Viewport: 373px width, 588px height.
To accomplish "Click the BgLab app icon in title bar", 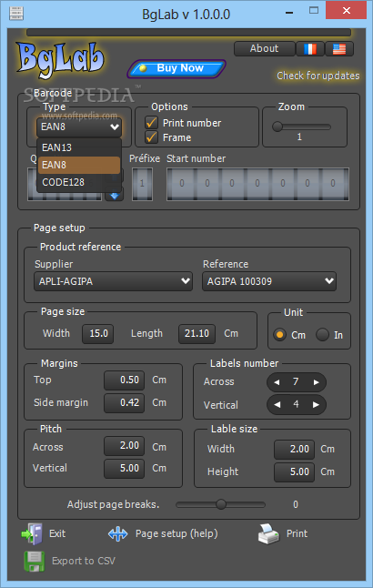I will click(x=16, y=14).
